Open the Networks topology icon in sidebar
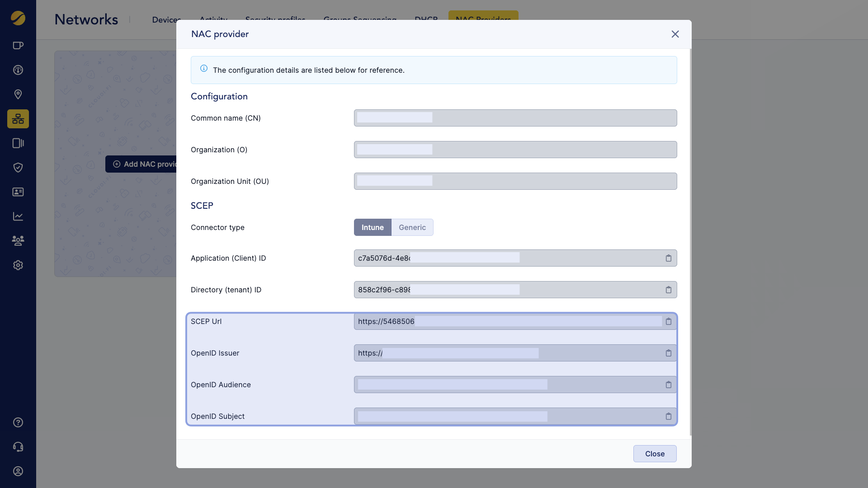868x488 pixels. point(18,119)
